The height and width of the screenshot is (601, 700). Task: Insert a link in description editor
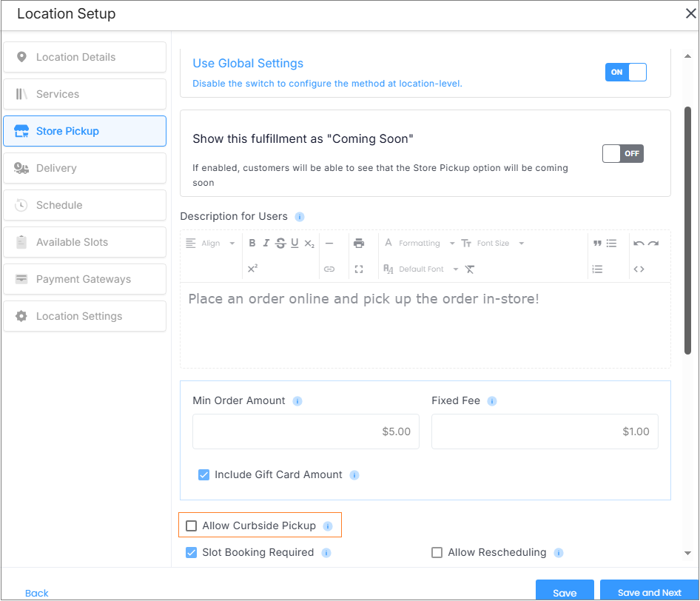coord(329,269)
